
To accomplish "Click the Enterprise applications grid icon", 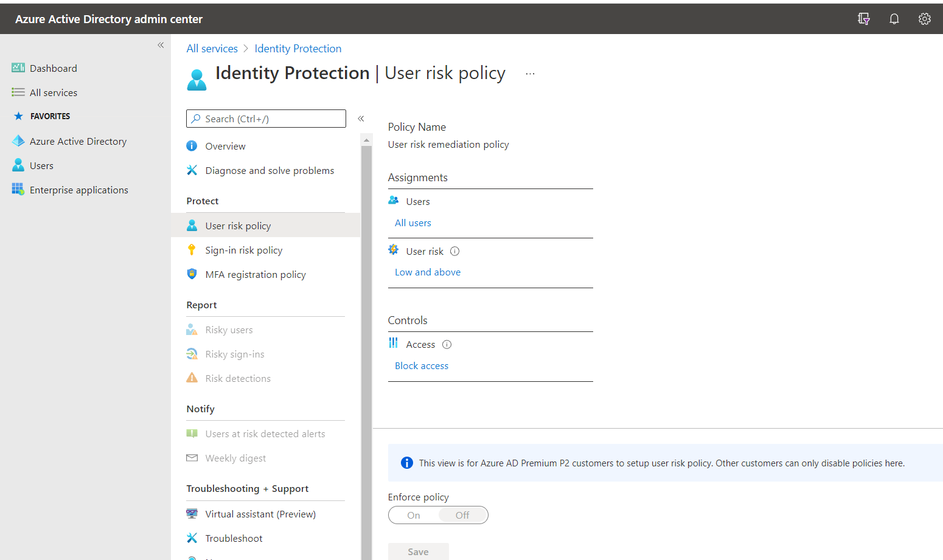I will 18,190.
